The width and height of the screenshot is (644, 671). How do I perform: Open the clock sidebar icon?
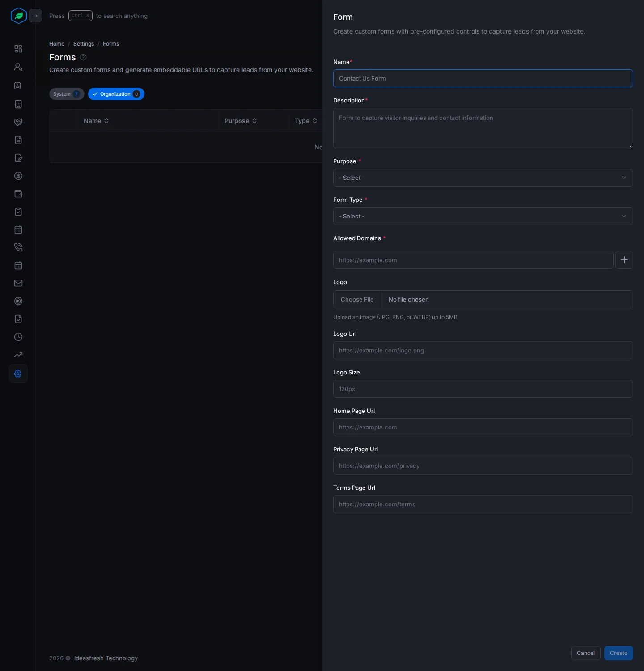click(x=18, y=337)
